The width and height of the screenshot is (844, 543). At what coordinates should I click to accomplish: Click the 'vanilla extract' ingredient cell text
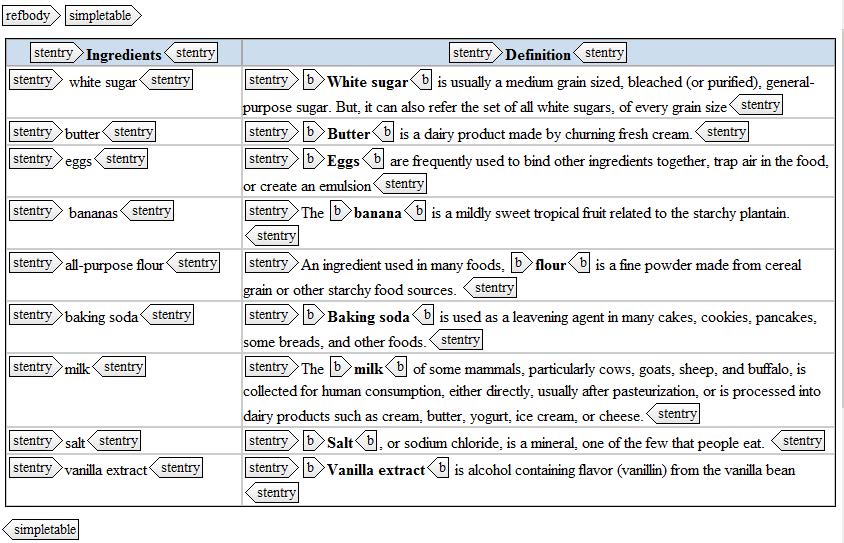click(x=106, y=470)
